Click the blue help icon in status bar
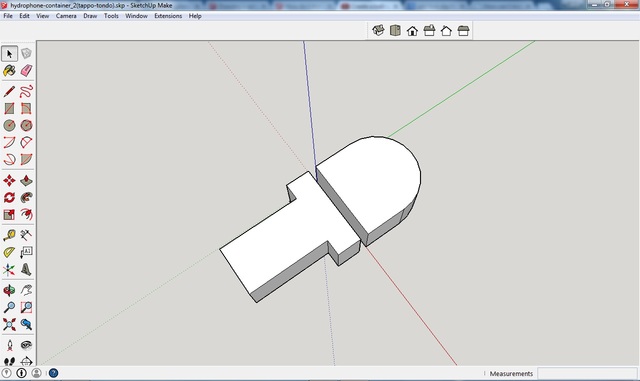This screenshot has width=640, height=381. (x=53, y=373)
